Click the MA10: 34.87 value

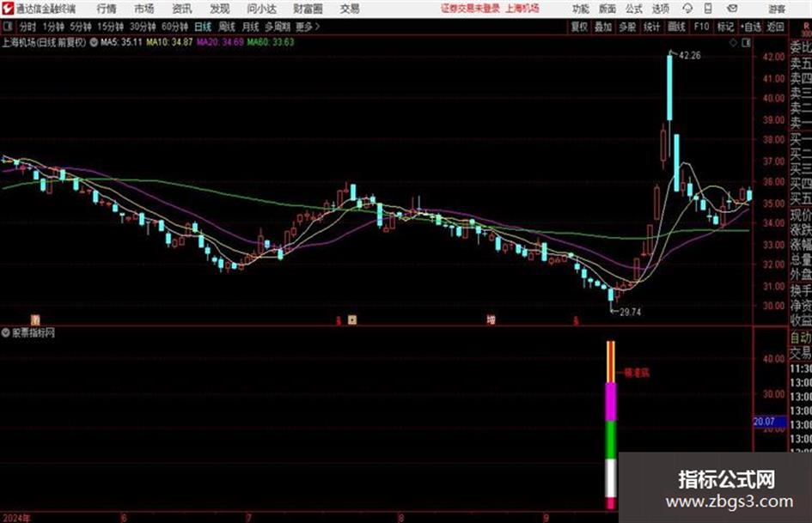coord(169,42)
